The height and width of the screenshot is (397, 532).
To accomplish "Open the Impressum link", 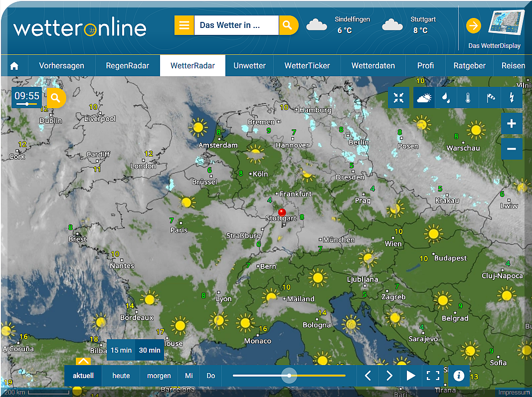I will tap(513, 393).
